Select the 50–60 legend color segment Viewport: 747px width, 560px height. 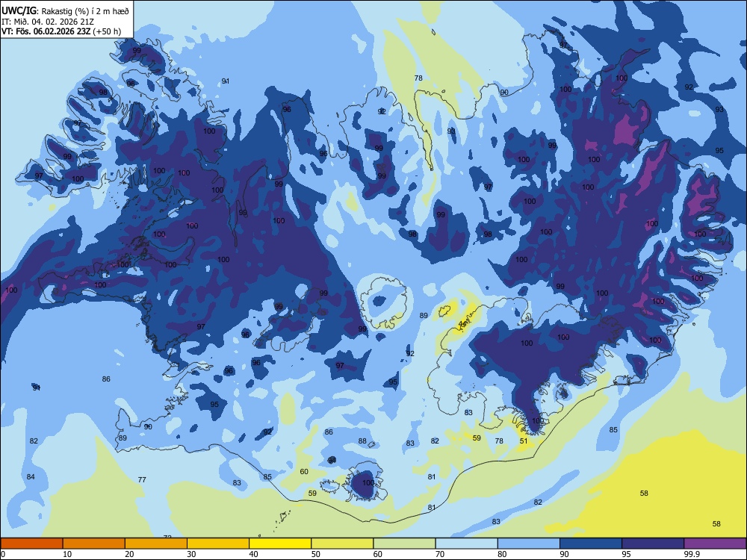click(342, 544)
